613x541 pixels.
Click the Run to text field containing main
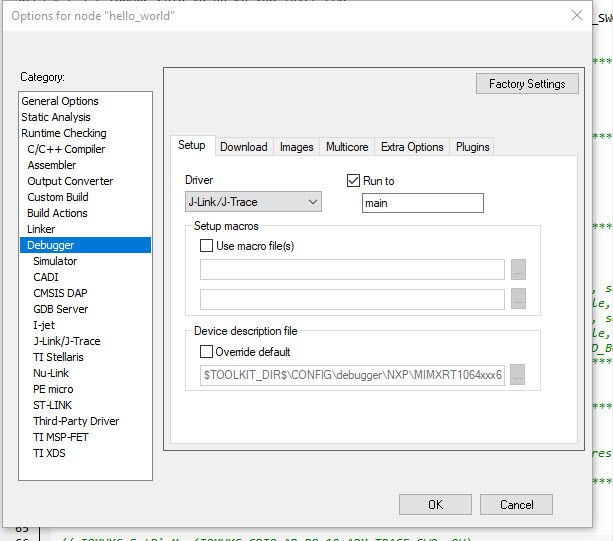pyautogui.click(x=423, y=203)
